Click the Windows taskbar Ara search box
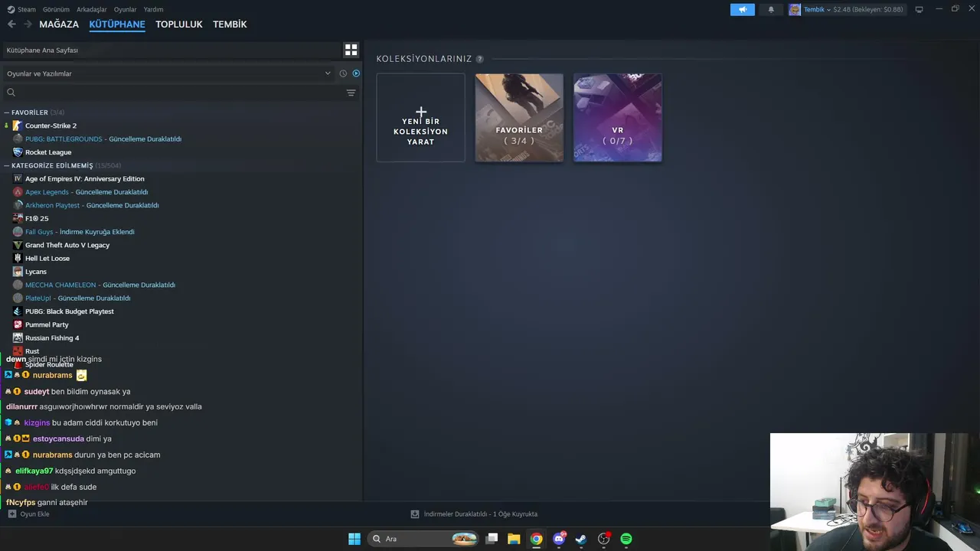This screenshot has height=551, width=980. tap(423, 539)
